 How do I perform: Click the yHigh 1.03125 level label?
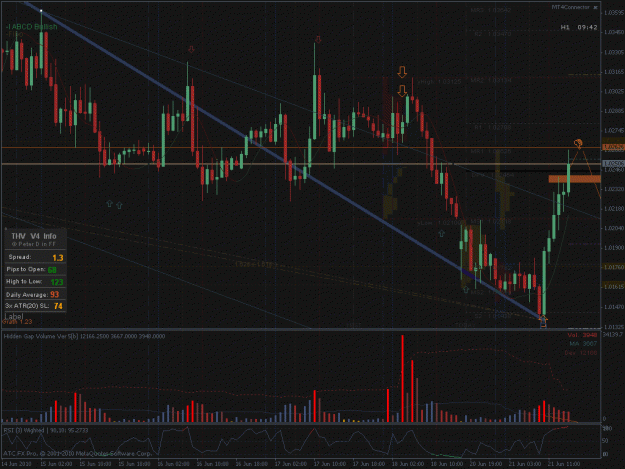439,82
